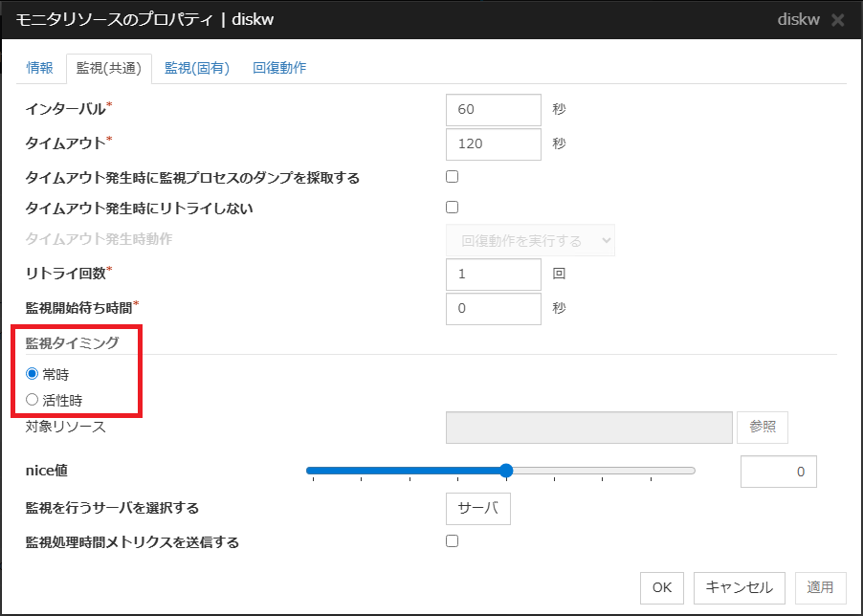Switch to the 情報 tab
Screen dimensions: 863x616
point(40,69)
